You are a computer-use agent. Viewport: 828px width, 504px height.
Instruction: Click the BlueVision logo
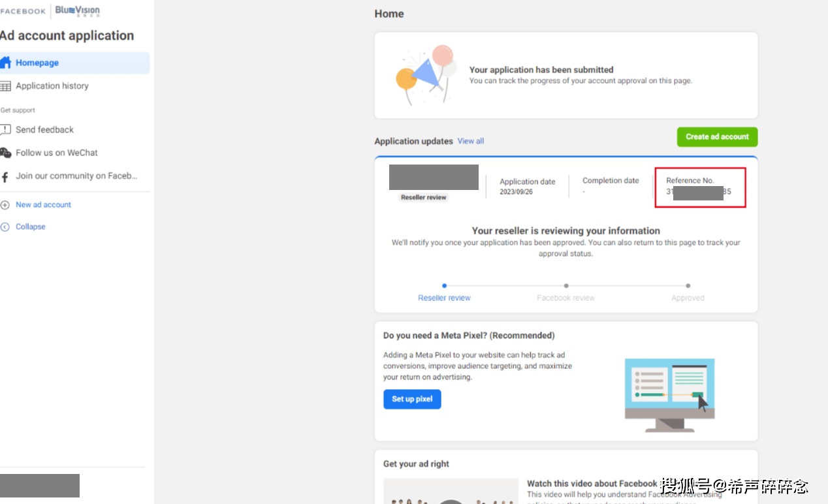pos(78,11)
